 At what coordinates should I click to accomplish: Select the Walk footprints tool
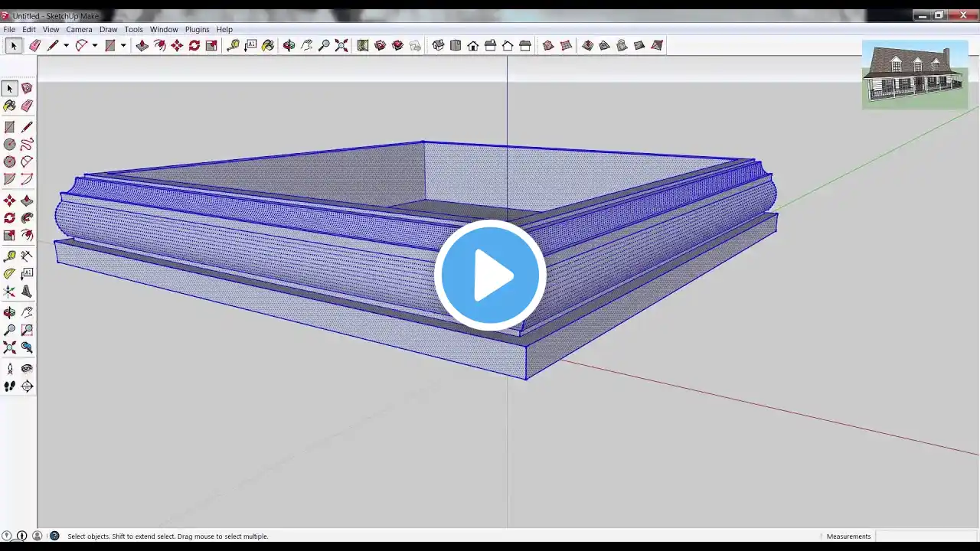pos(9,386)
